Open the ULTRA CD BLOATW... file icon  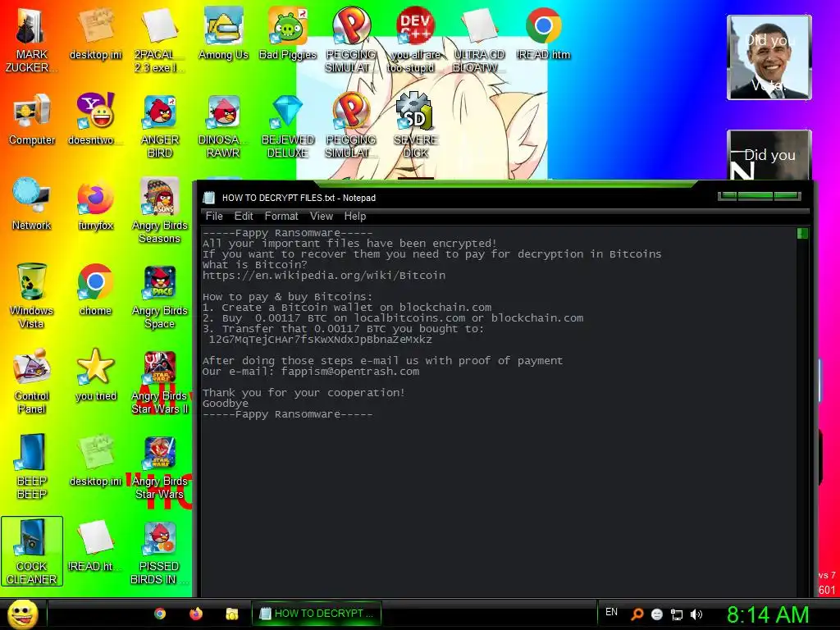[479, 40]
